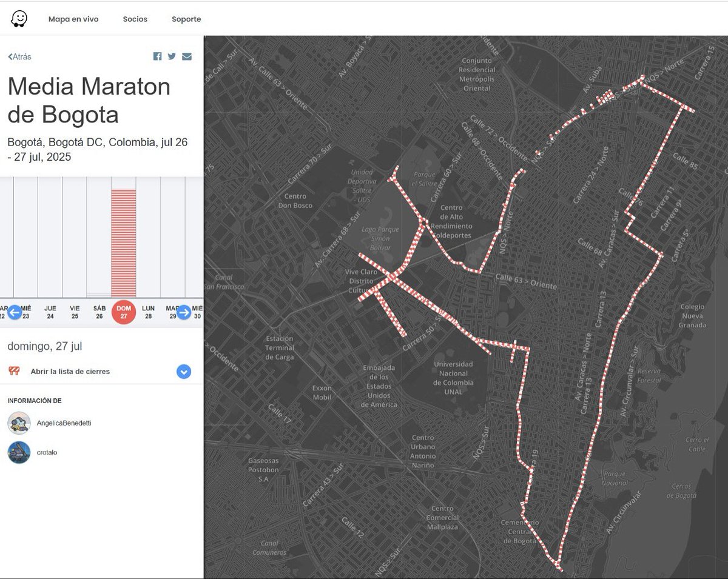Screen dimensions: 728x579
Task: Click Cementerio Central de Bogota label
Action: [x=519, y=532]
